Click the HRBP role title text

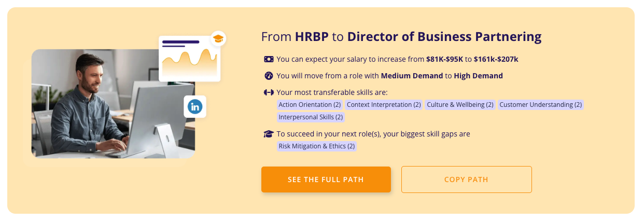point(312,37)
